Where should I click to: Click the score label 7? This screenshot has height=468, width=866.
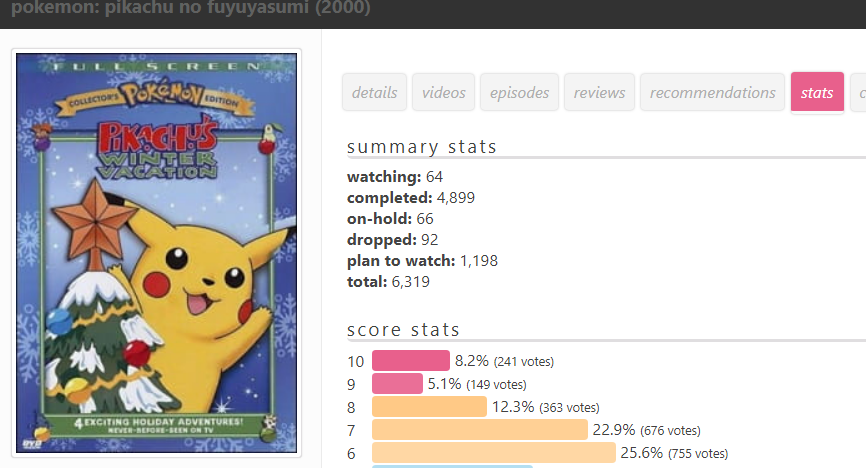pyautogui.click(x=351, y=430)
